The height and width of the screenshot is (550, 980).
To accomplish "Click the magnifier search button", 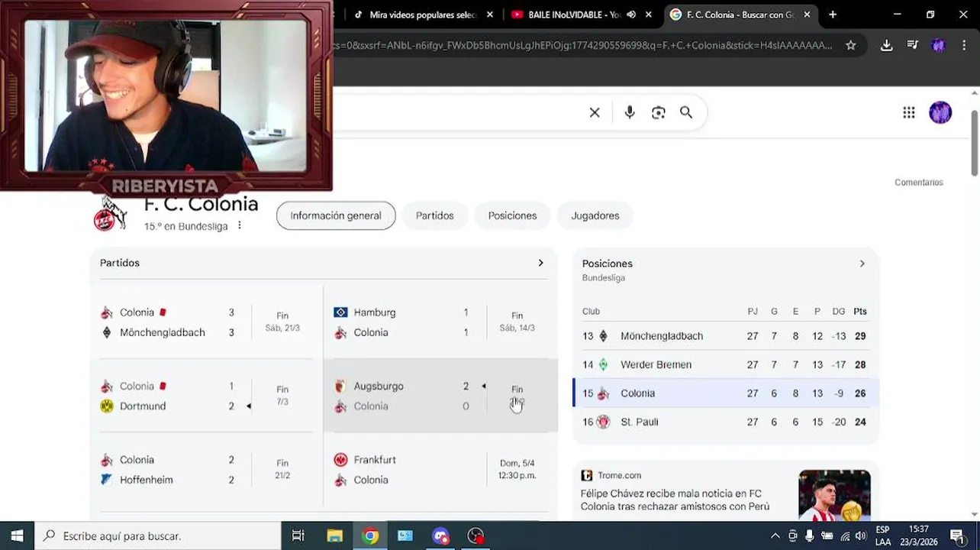I will point(686,112).
